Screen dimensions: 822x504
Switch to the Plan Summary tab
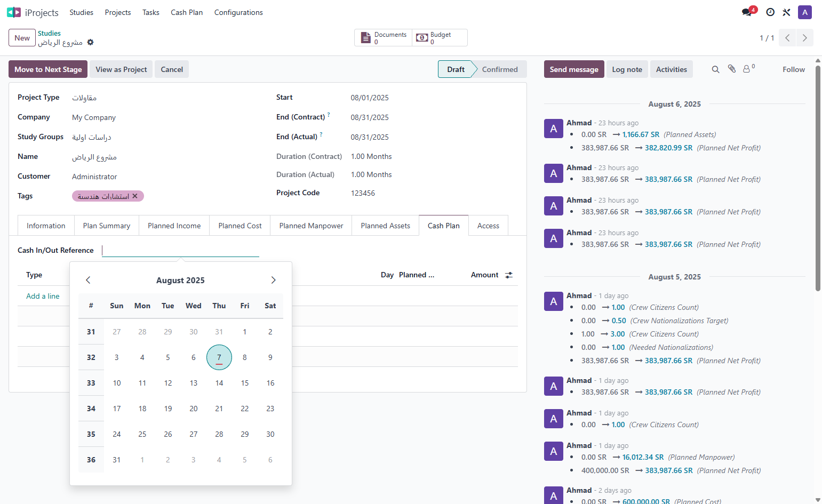pos(107,226)
